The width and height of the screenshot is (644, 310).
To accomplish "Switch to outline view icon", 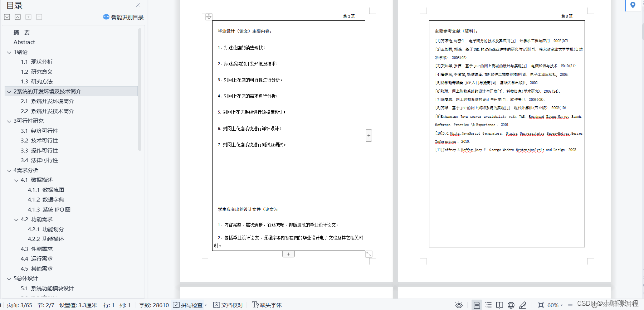I will tap(488, 305).
